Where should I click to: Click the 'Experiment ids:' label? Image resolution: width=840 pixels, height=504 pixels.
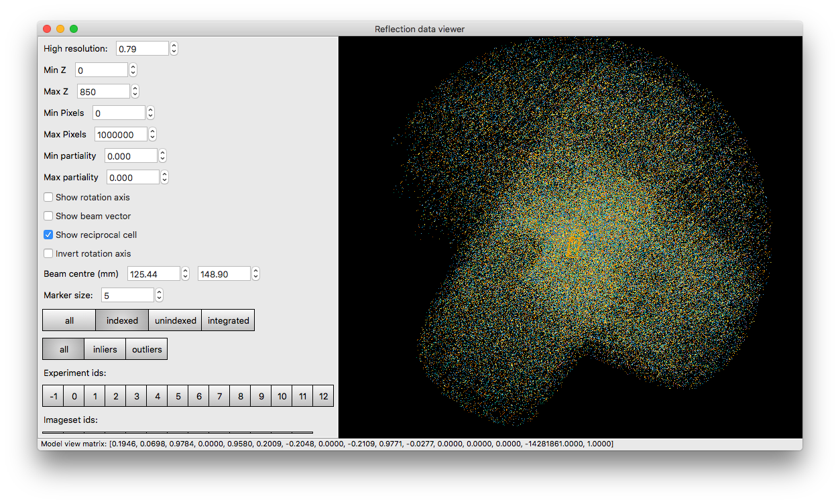(x=75, y=373)
